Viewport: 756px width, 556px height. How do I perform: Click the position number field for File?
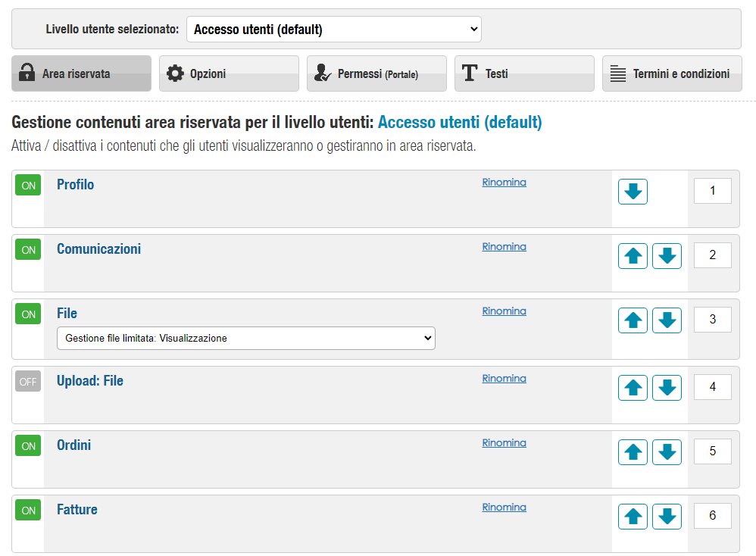click(713, 319)
